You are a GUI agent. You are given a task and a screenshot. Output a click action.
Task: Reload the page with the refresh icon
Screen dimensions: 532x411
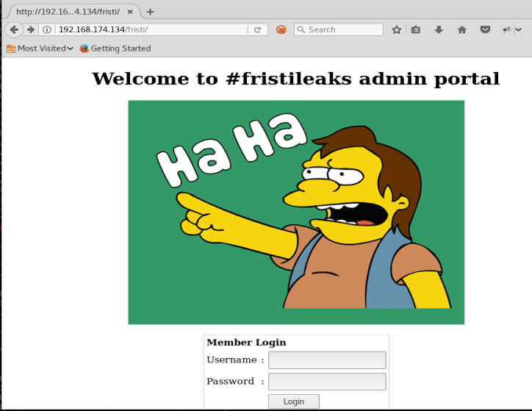(257, 30)
